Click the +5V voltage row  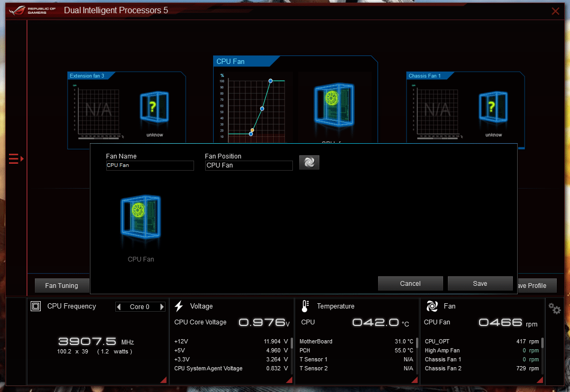(231, 351)
